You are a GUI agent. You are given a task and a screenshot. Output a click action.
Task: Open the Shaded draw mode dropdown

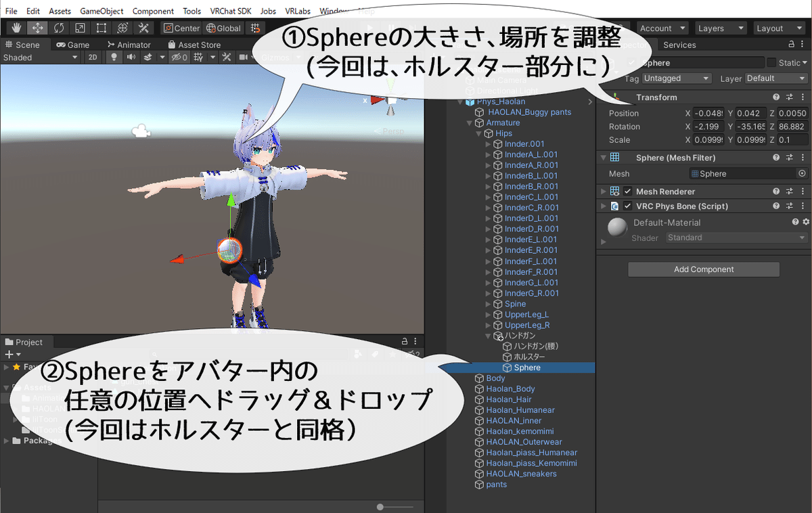click(41, 58)
